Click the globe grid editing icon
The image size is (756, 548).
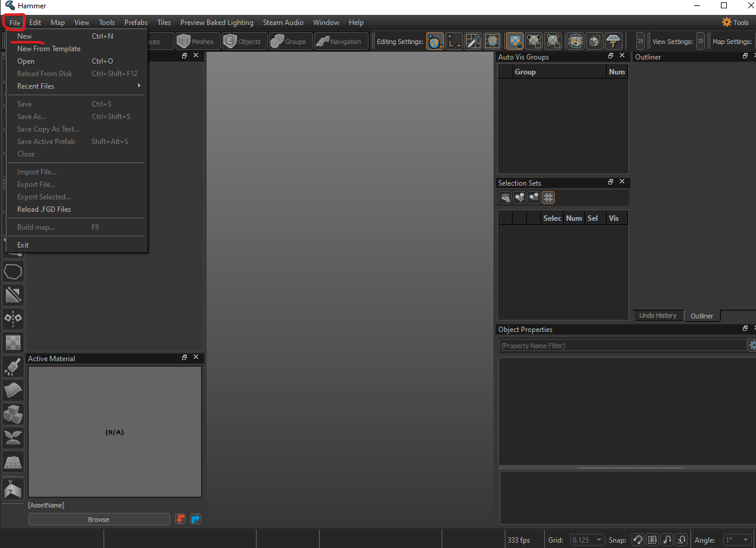pos(492,41)
